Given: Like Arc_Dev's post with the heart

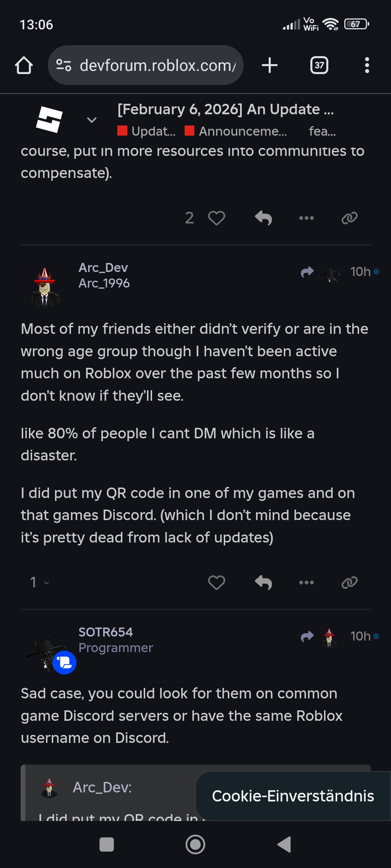Looking at the screenshot, I should pyautogui.click(x=216, y=582).
